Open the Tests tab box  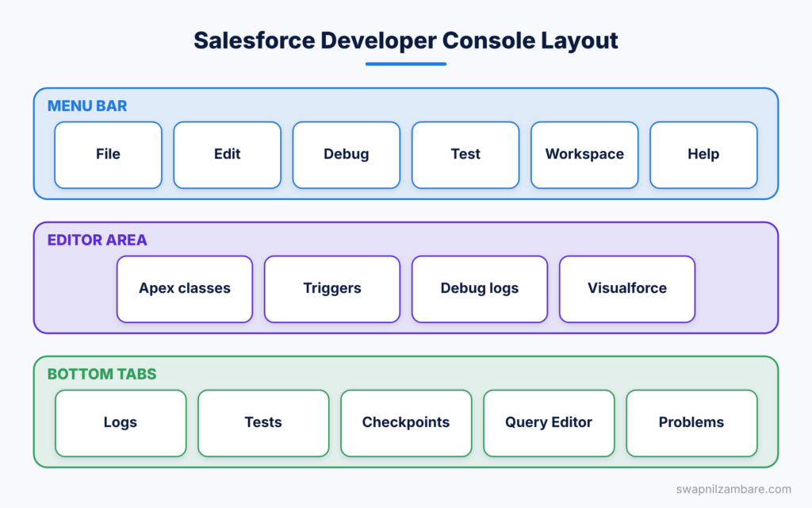(263, 424)
